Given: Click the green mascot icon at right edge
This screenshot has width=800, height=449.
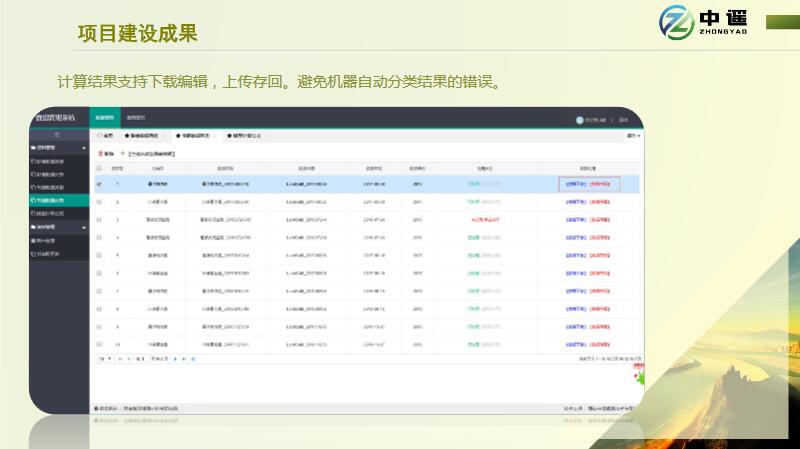Looking at the screenshot, I should point(637,375).
